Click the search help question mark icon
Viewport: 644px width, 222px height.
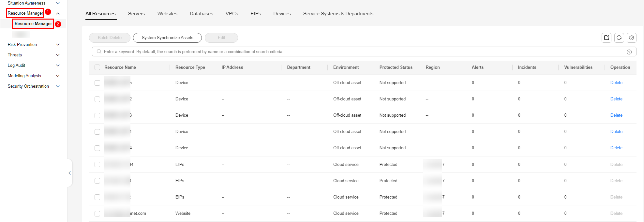coord(629,52)
